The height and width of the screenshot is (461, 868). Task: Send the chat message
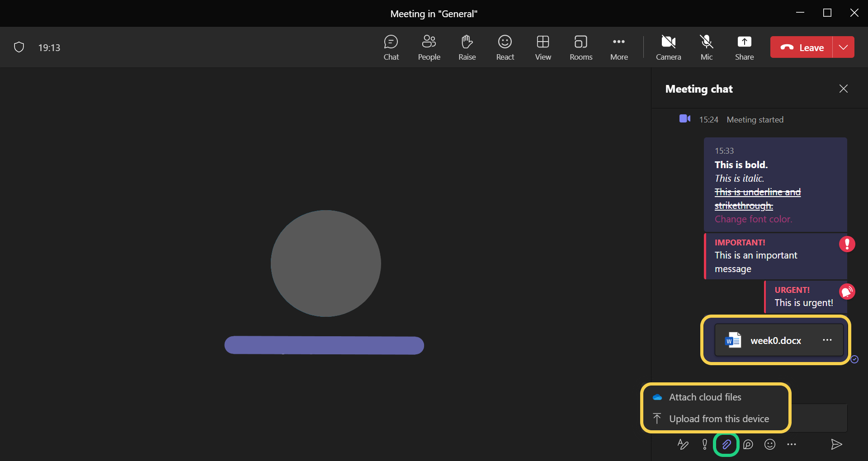tap(836, 444)
